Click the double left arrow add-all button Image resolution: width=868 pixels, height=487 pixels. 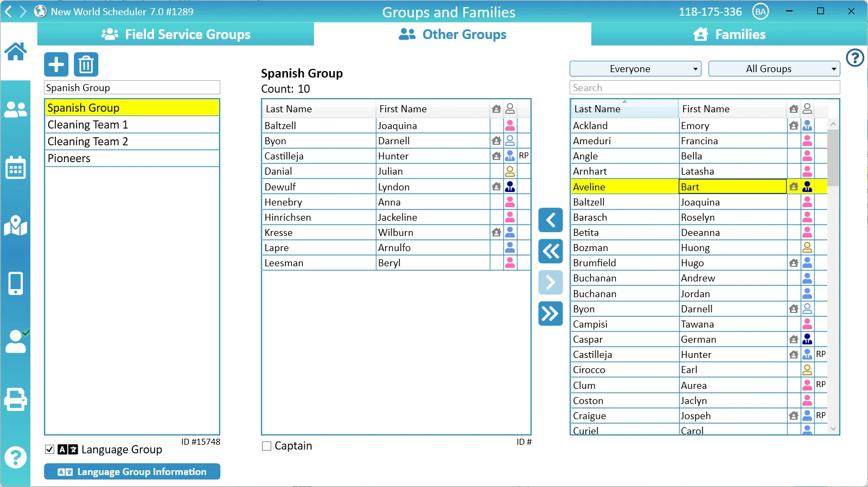(x=550, y=251)
